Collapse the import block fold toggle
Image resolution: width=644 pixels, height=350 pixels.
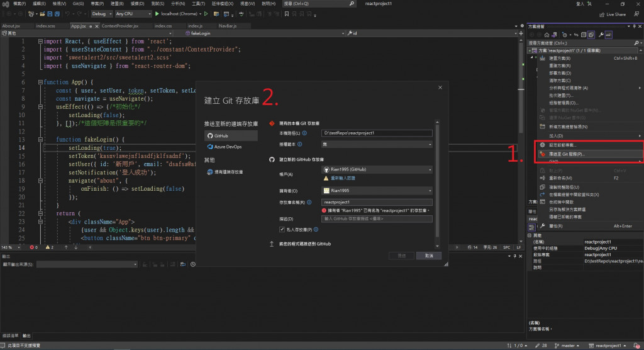(40, 41)
